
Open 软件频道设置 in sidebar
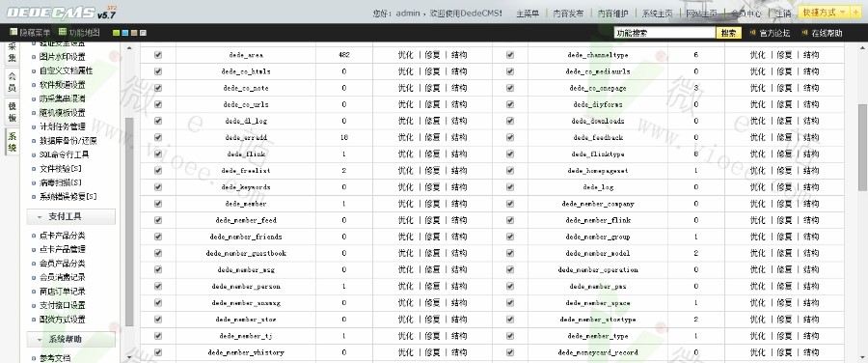coord(63,85)
